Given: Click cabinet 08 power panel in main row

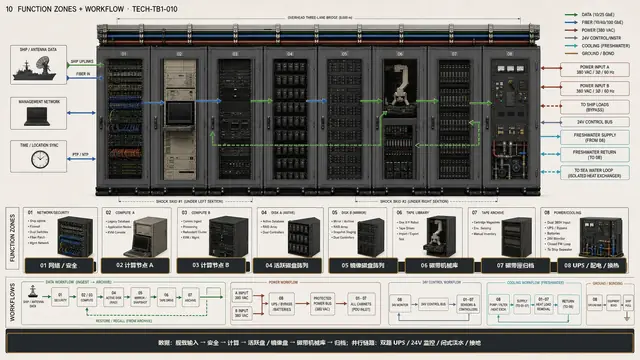Looking at the screenshot, I should tap(510, 118).
